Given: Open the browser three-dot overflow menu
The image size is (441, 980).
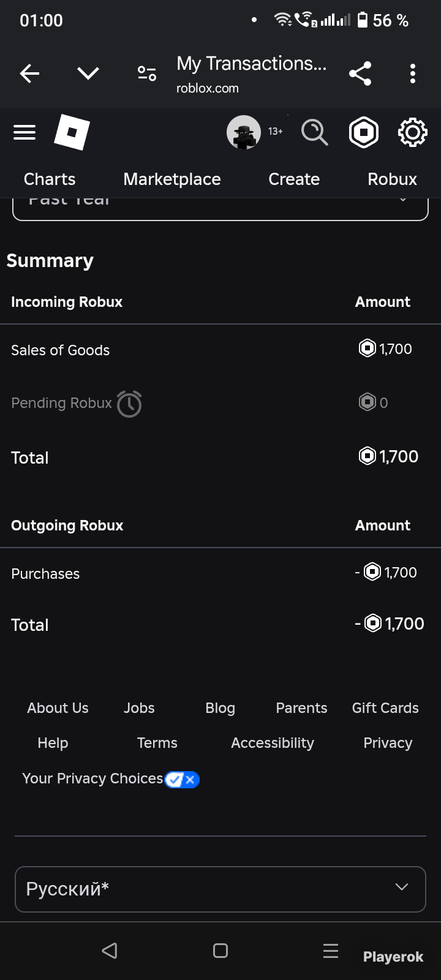Looking at the screenshot, I should coord(413,73).
